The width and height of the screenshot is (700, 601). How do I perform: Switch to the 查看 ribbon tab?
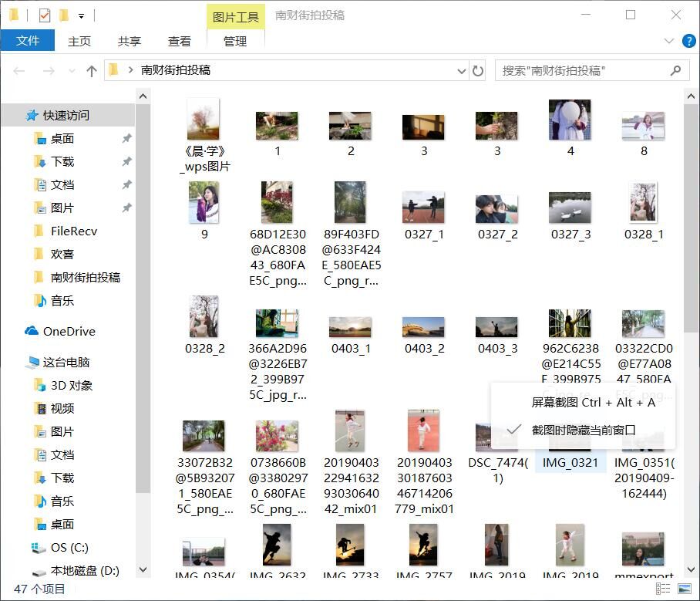(180, 42)
